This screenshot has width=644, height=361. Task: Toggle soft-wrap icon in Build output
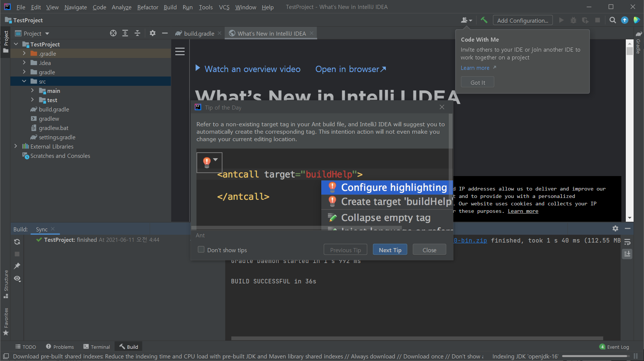627,242
